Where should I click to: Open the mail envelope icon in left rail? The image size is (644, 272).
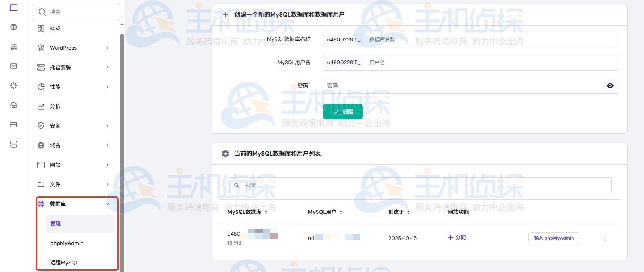pyautogui.click(x=14, y=66)
